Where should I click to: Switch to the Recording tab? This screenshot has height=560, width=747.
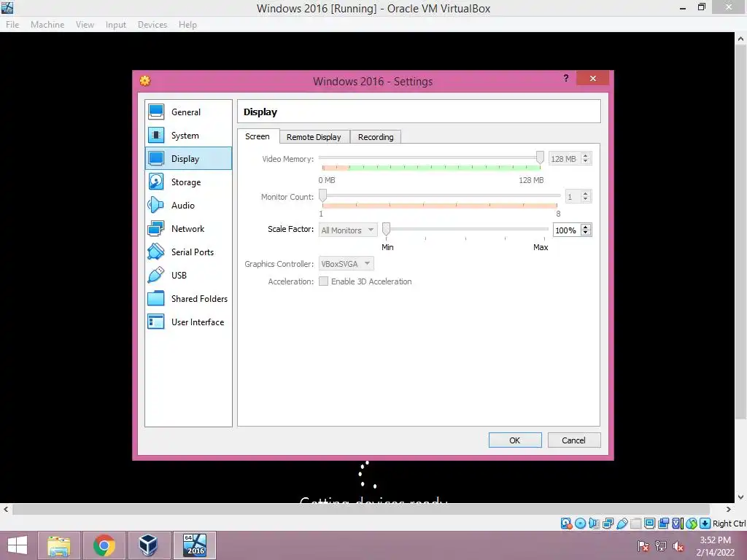point(376,137)
